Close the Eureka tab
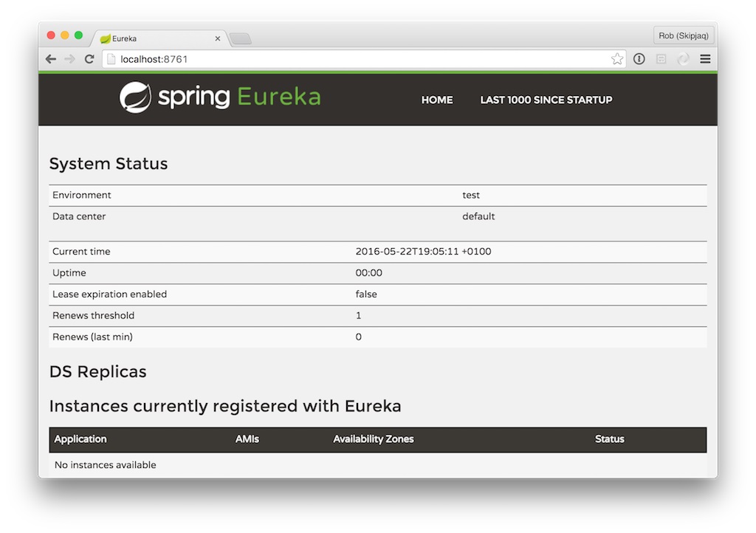Screen dimensions: 756x533 click(x=218, y=38)
